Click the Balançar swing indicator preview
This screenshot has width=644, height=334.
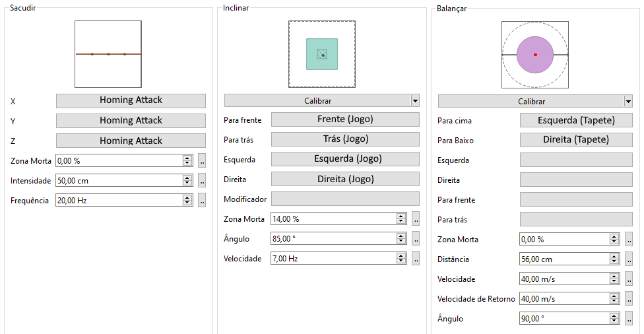click(535, 54)
